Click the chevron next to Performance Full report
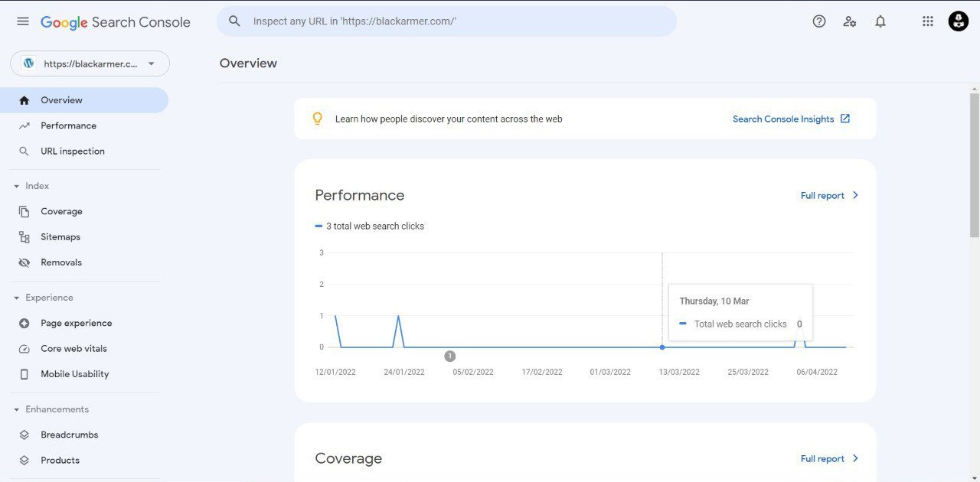 point(855,195)
